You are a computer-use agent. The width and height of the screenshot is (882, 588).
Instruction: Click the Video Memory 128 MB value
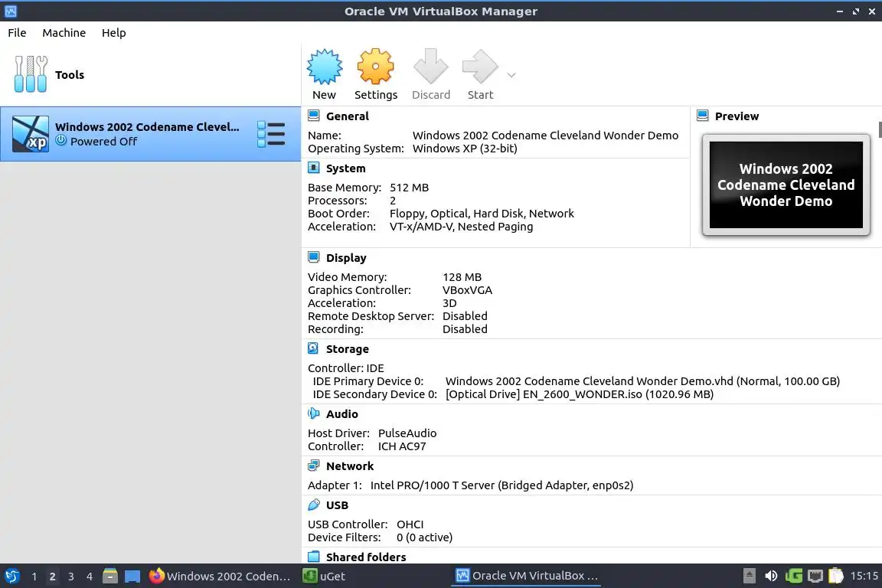(x=462, y=277)
